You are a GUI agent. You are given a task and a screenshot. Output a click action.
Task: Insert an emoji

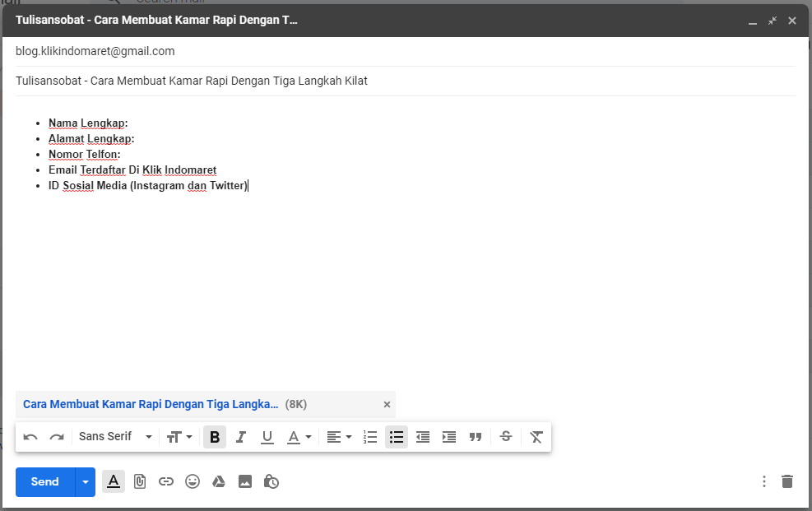click(x=193, y=482)
